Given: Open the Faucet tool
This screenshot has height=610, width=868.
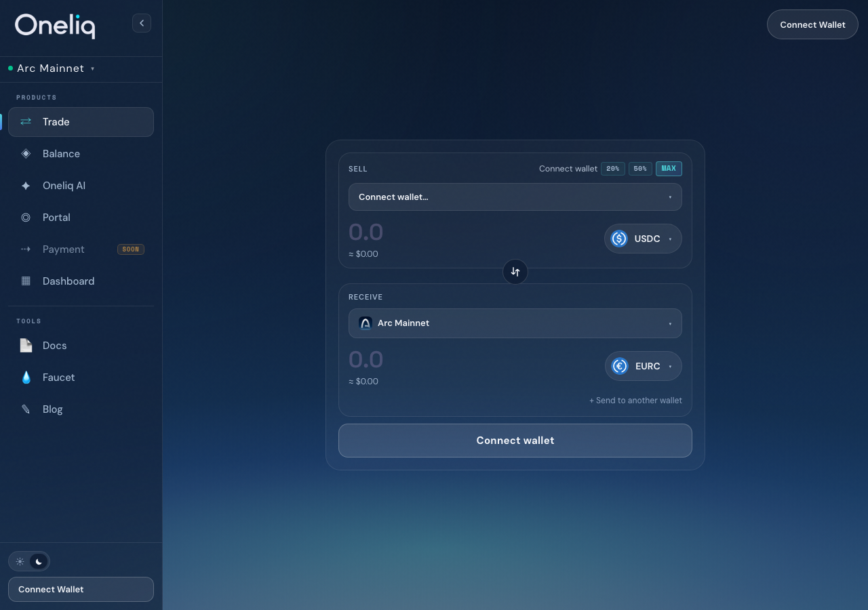Looking at the screenshot, I should [81, 378].
